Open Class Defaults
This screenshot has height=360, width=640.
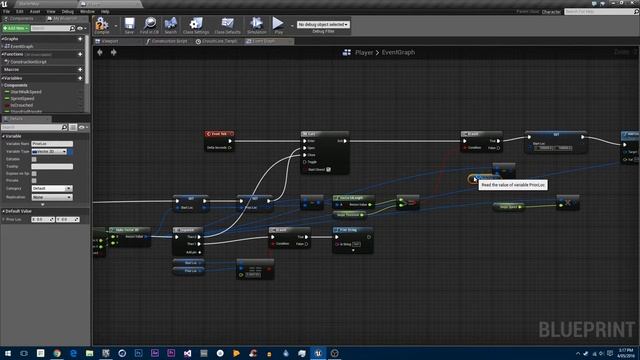click(227, 25)
